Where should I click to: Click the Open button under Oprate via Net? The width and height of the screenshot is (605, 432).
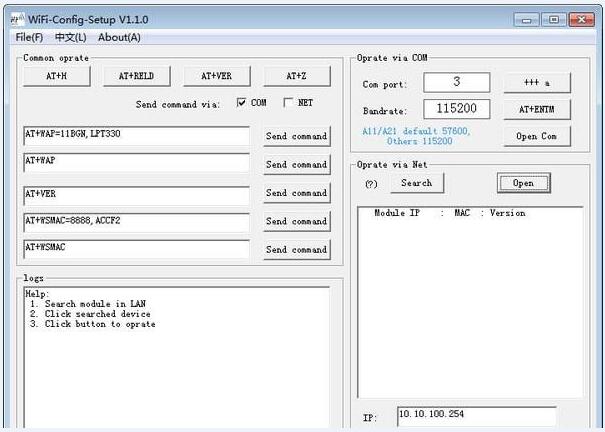click(x=524, y=183)
